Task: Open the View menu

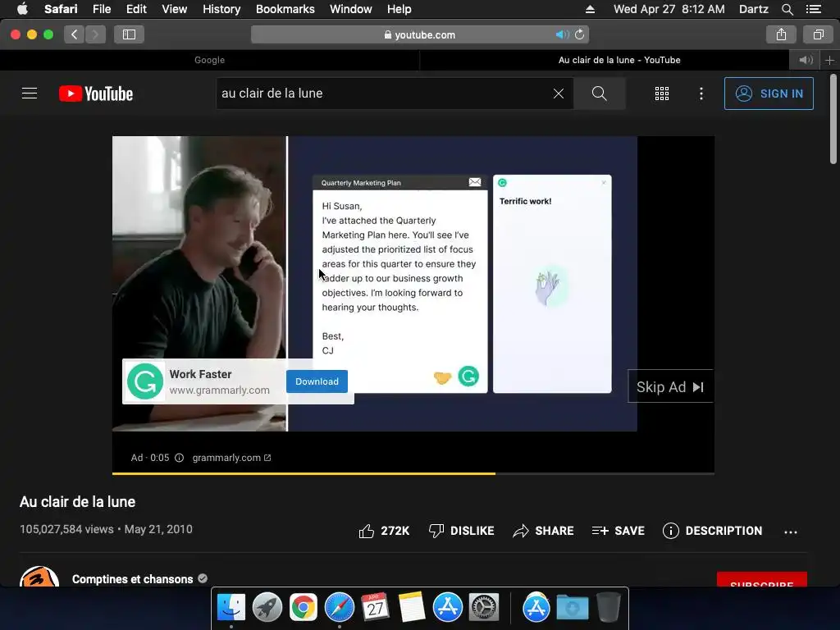Action: (174, 9)
